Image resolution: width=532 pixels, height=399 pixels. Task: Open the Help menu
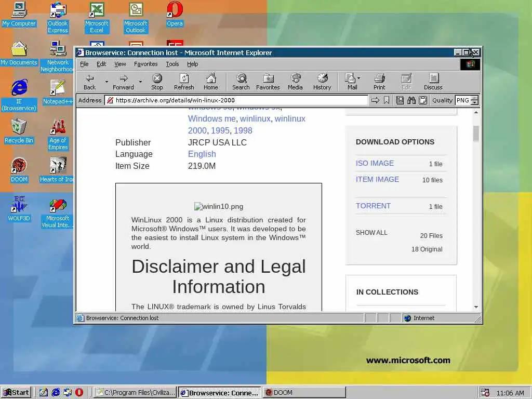pos(192,64)
